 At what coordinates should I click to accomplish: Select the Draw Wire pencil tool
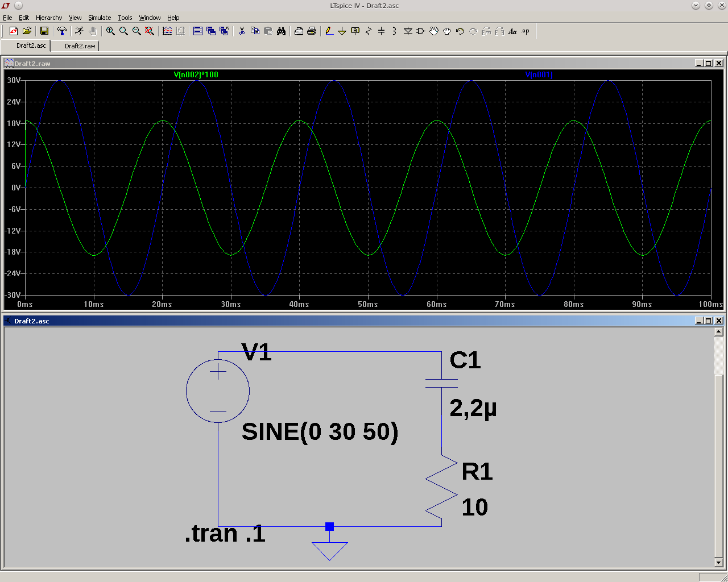pos(329,31)
